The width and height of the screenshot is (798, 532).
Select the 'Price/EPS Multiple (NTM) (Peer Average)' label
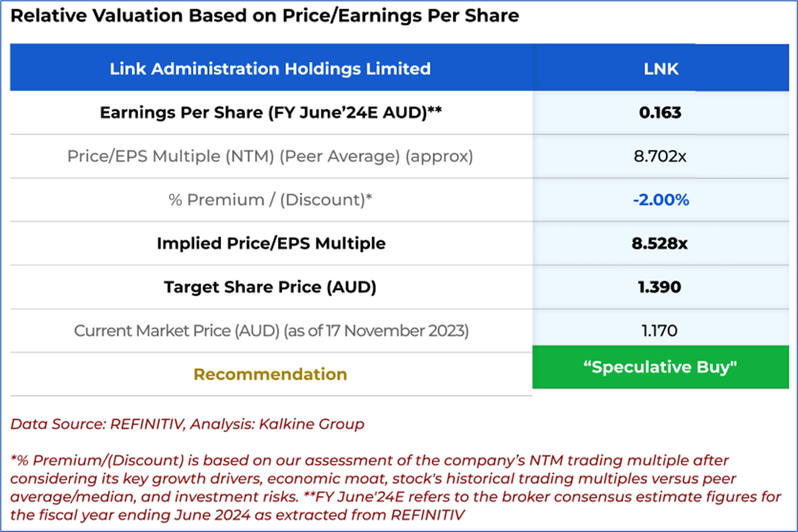270,156
